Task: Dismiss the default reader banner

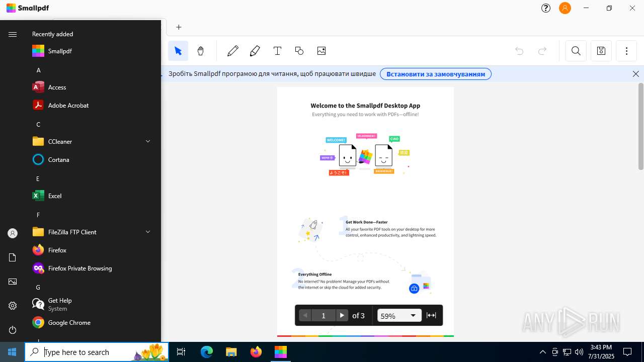Action: click(x=636, y=74)
